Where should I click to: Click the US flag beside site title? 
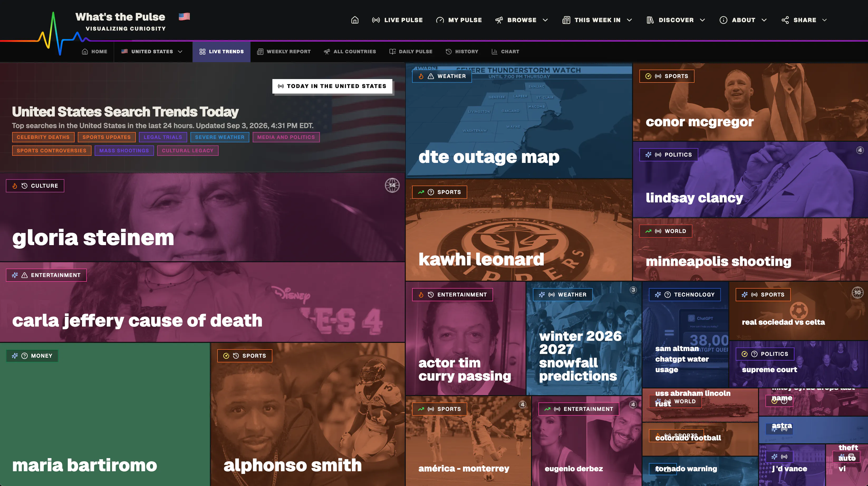pos(184,17)
